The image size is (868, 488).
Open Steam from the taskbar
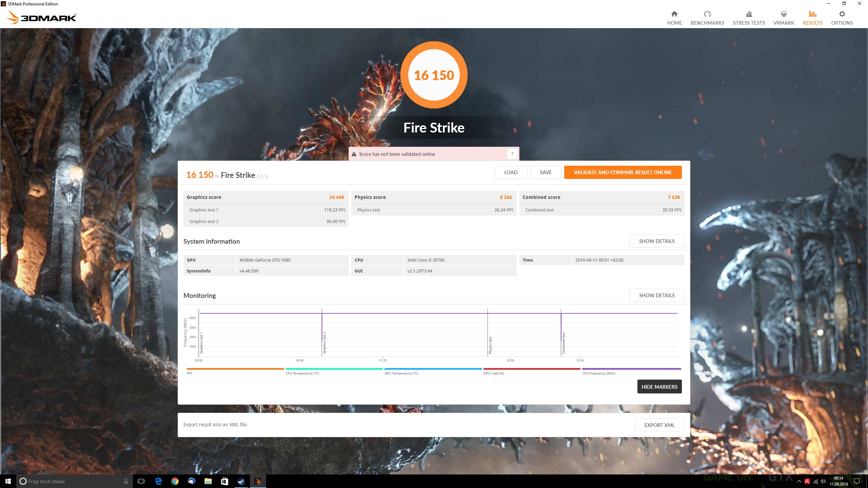click(241, 481)
